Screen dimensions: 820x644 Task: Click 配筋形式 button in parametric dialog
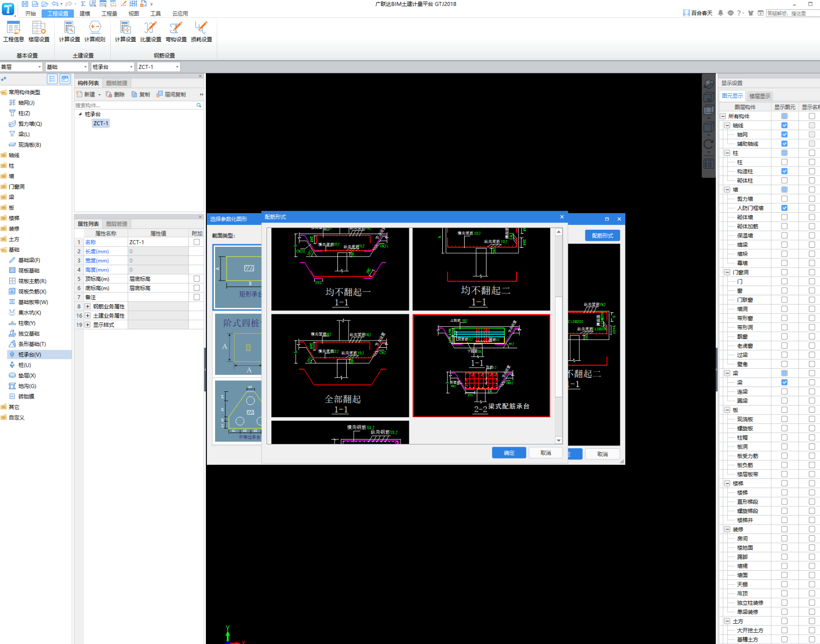(x=602, y=236)
